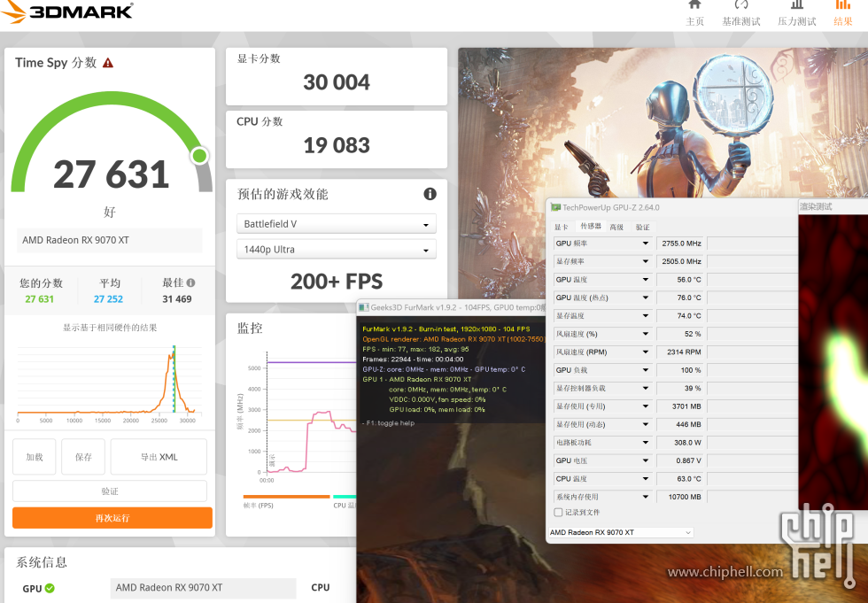Click the red warning triangle beside Time Spy 分数

pos(108,63)
